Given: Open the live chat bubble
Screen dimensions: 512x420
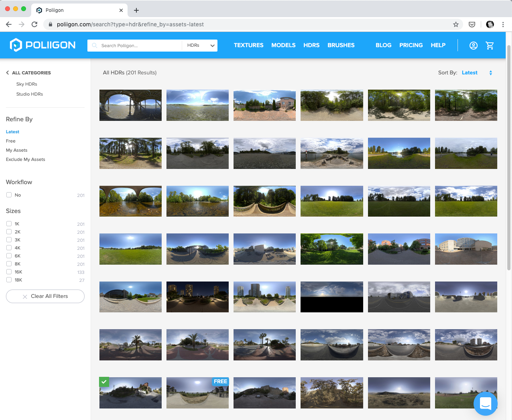Looking at the screenshot, I should coord(485,403).
